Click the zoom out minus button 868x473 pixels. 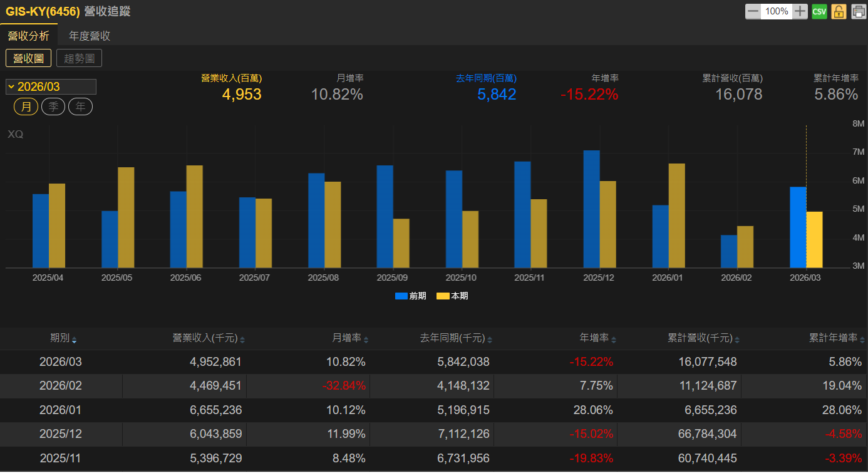click(753, 11)
